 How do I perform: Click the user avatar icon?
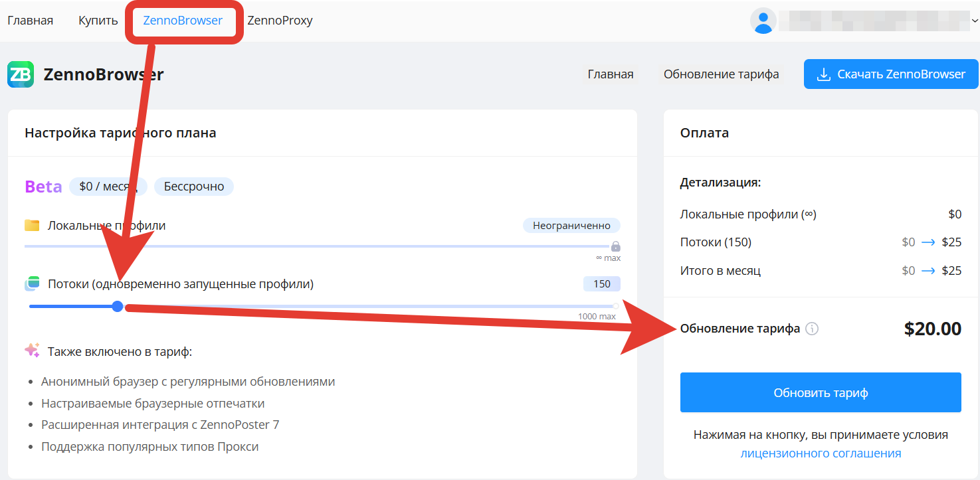pos(763,21)
